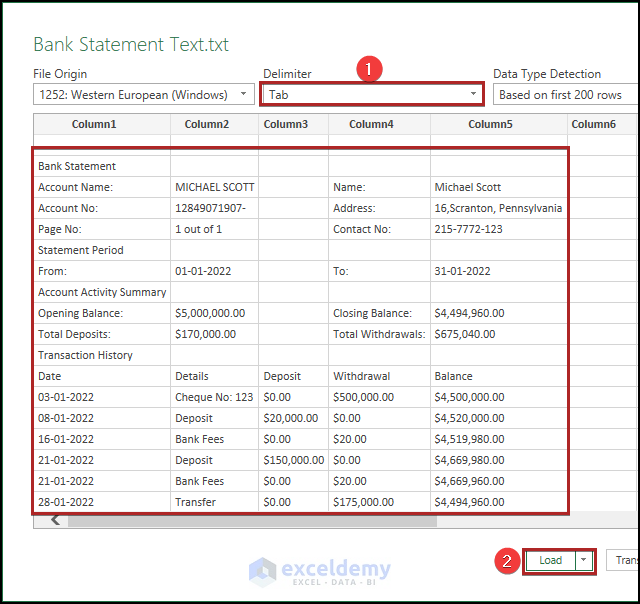
Task: Click the '31-01-2022' cell
Action: 498,271
